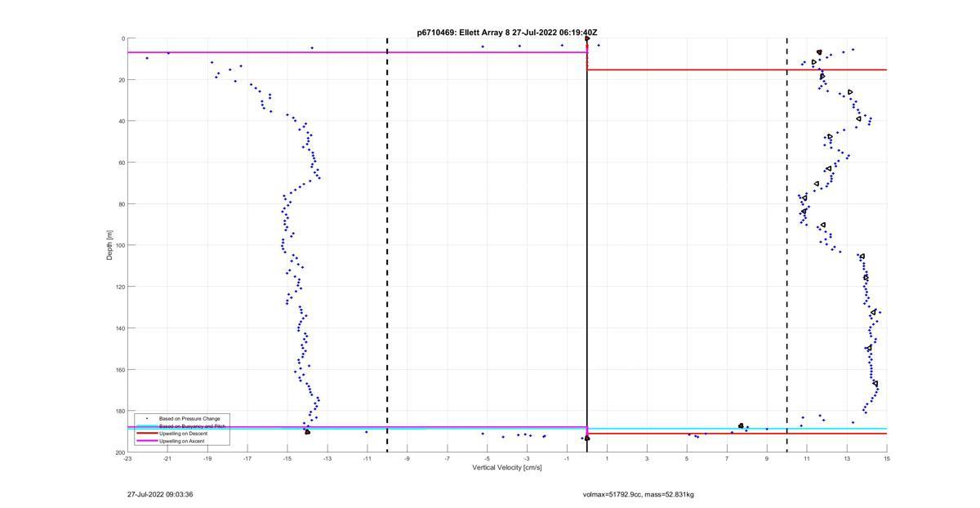Click x-axis tick label '-11'

tap(367, 458)
